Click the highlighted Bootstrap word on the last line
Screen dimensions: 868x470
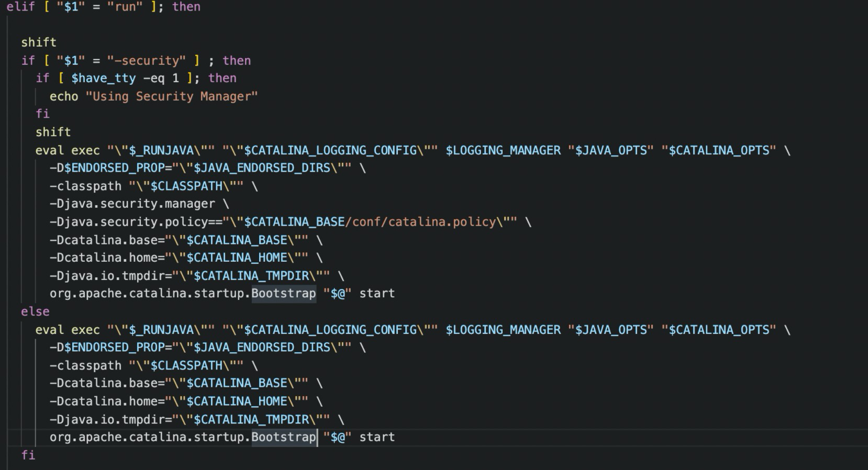coord(284,438)
